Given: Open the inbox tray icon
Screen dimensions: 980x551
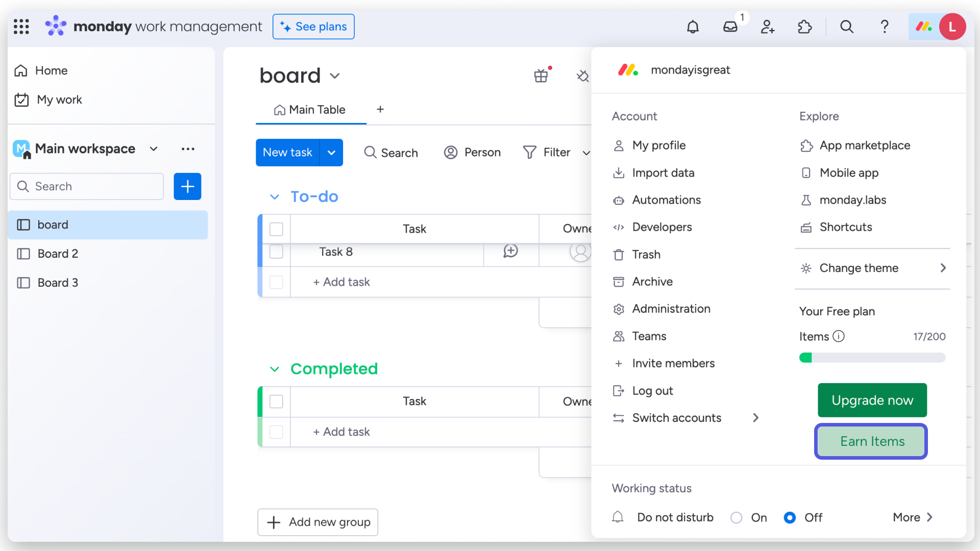Looking at the screenshot, I should click(x=730, y=27).
